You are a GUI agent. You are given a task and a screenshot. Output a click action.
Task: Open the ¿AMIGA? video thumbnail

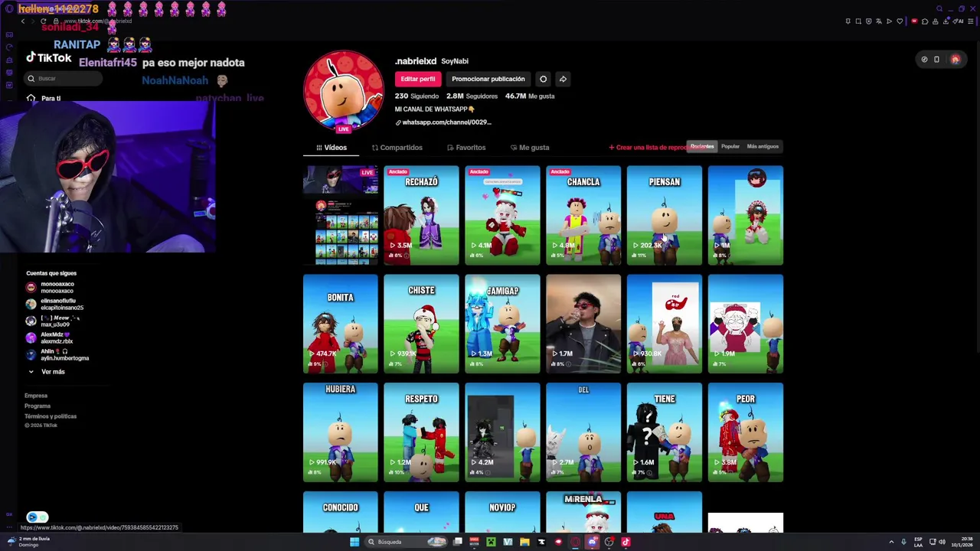coord(502,324)
